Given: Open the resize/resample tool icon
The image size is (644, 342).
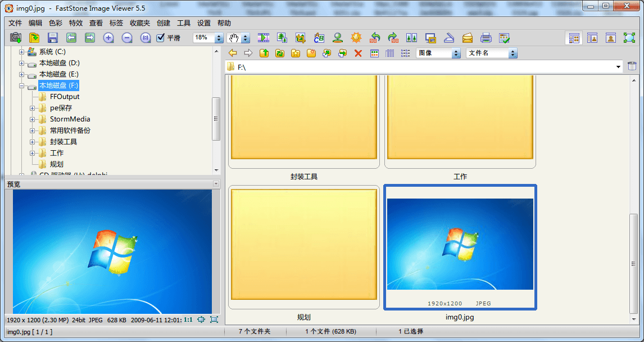Looking at the screenshot, I should click(x=282, y=38).
